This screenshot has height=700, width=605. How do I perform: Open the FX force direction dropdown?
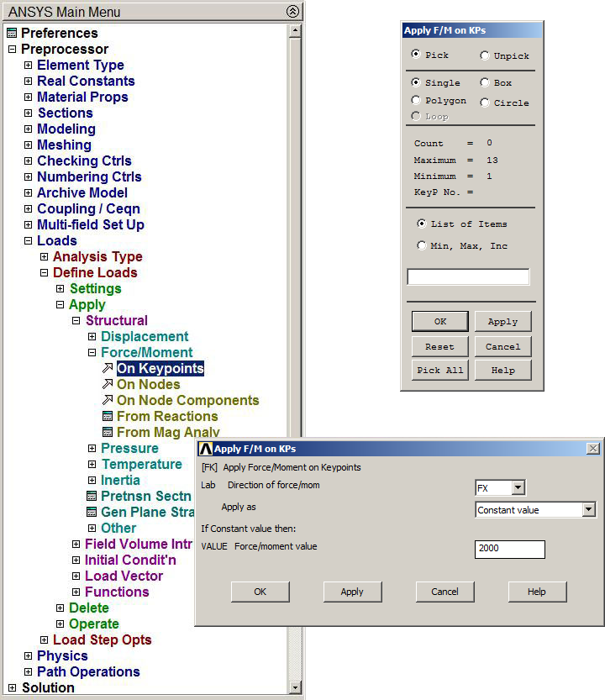pos(518,488)
